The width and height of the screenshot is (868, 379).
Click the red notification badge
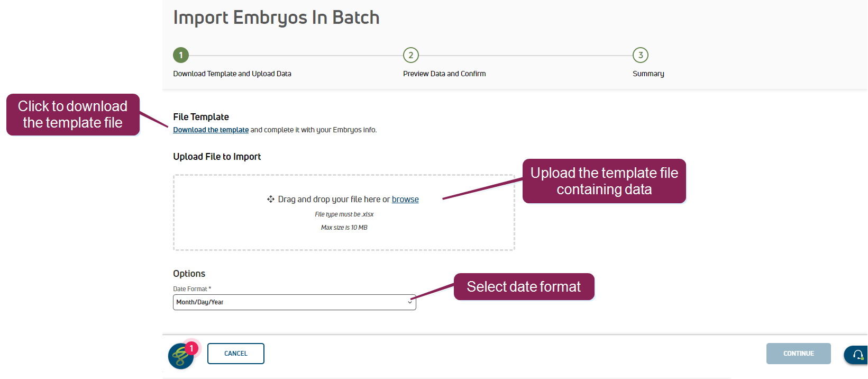(191, 348)
